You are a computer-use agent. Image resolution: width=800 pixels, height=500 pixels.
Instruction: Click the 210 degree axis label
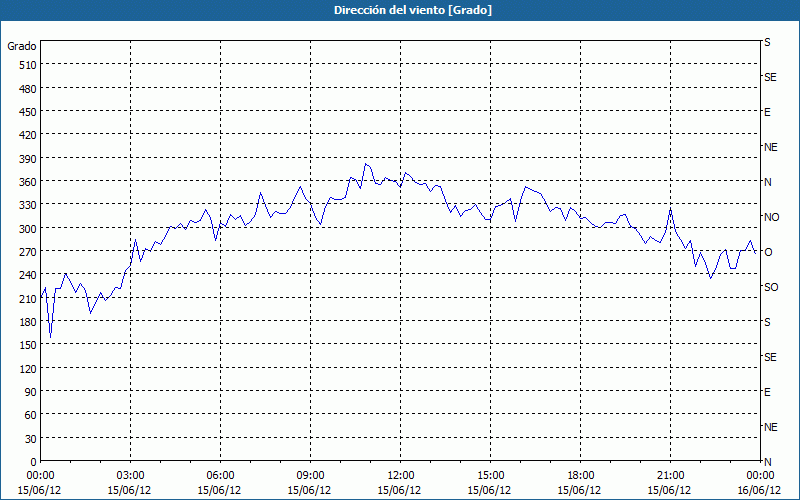point(28,299)
